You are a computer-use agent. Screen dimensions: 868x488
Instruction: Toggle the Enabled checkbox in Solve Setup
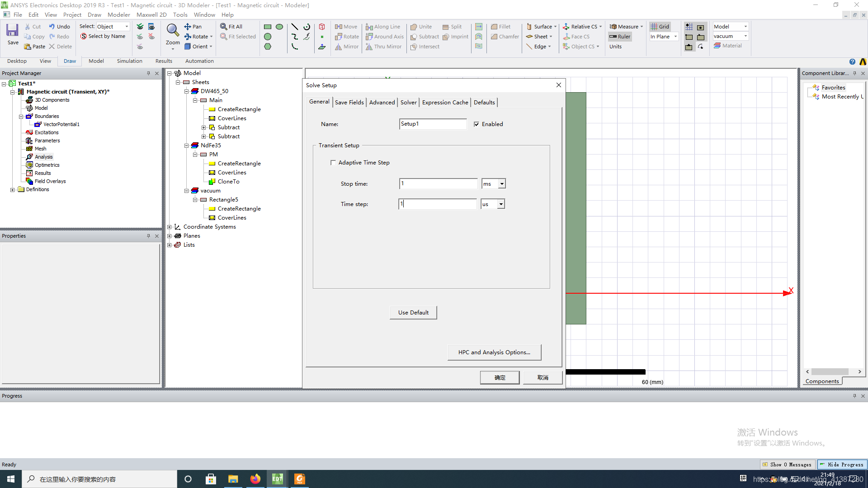[x=476, y=124]
